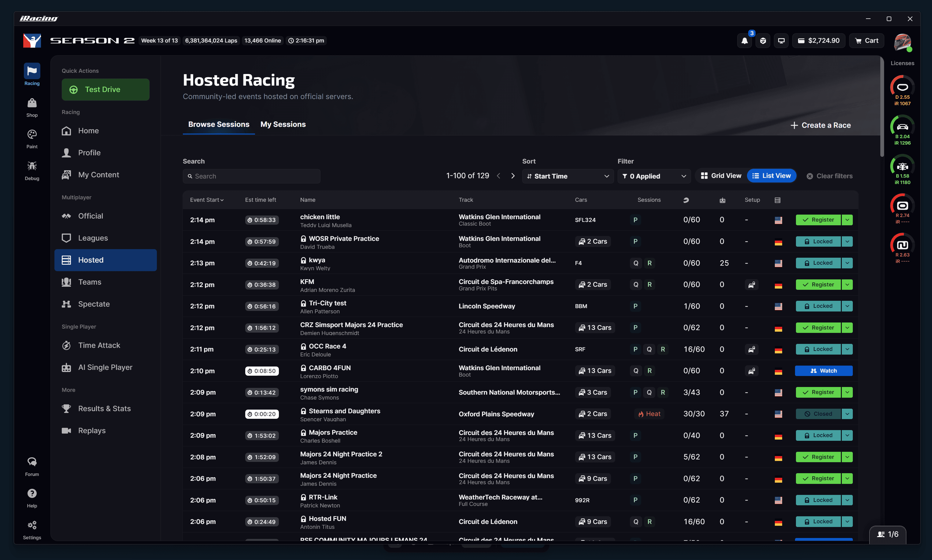
Task: Open the Debug bug icon
Action: pyautogui.click(x=32, y=171)
